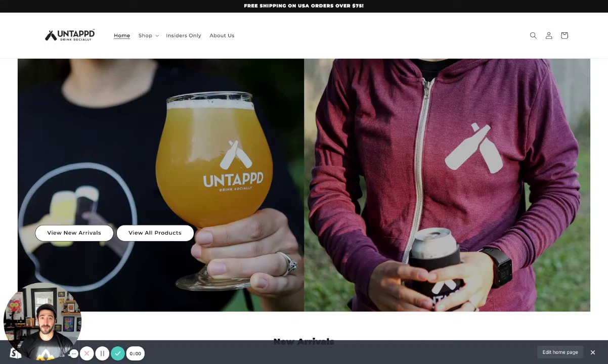Cancel the recording with the X button

[x=86, y=353]
